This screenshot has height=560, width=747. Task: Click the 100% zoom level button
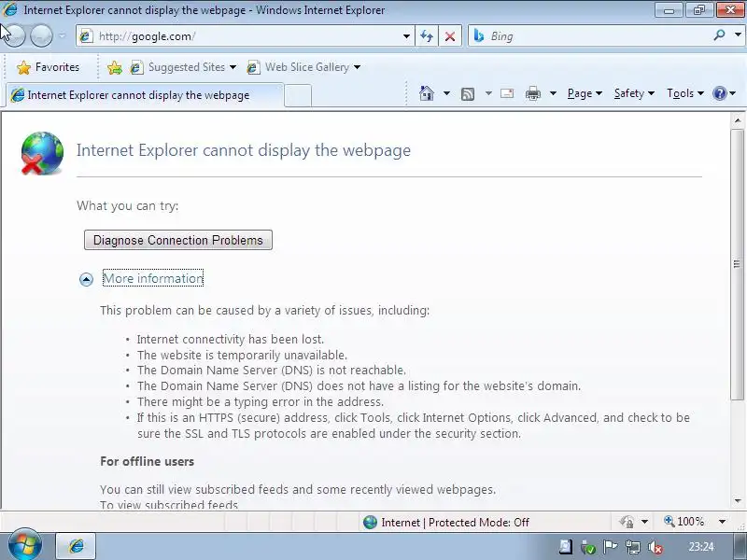pyautogui.click(x=684, y=522)
